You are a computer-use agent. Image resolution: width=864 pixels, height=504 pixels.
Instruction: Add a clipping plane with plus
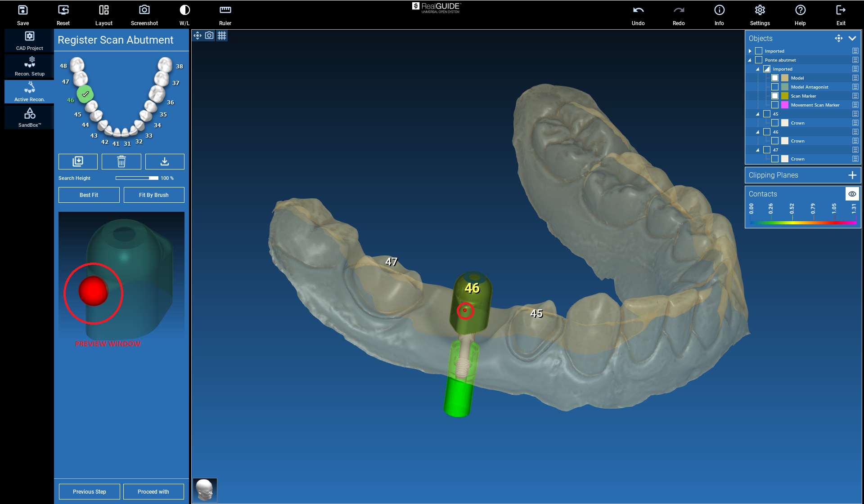pos(852,175)
